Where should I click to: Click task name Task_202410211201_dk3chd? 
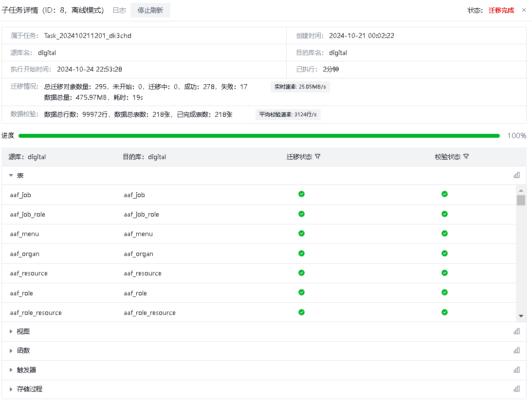pyautogui.click(x=88, y=36)
